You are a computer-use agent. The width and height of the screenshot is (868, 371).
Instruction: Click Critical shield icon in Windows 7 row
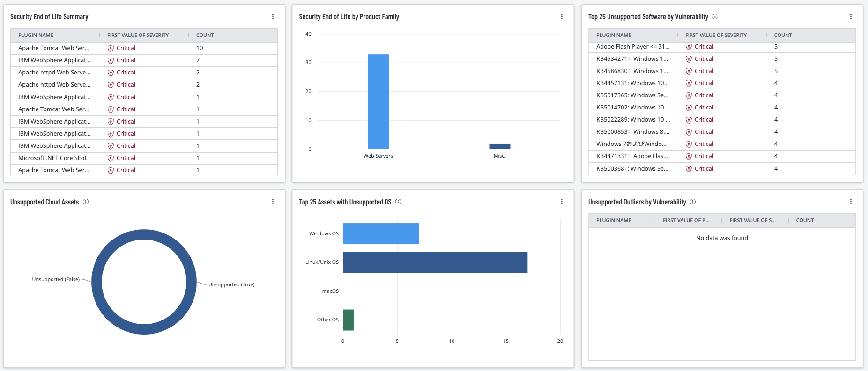[x=689, y=144]
